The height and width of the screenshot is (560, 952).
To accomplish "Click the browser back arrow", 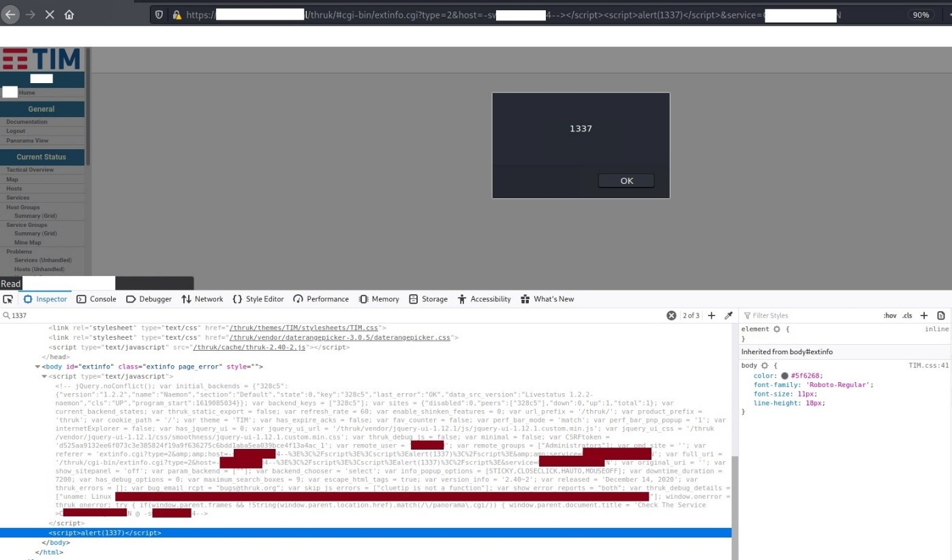I will 10,14.
